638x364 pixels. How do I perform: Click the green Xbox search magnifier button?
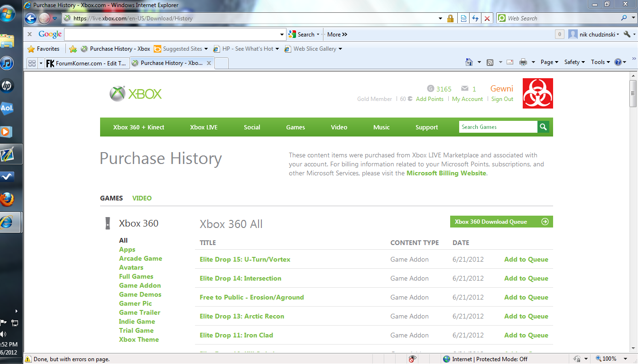pyautogui.click(x=544, y=127)
